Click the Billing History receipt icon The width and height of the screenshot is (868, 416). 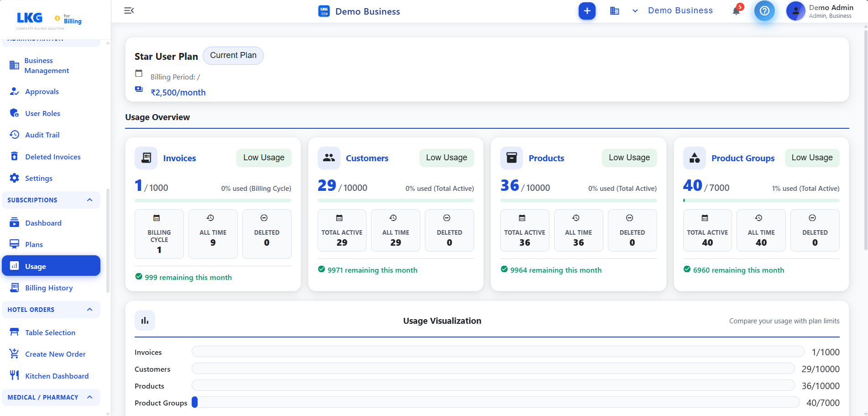[x=14, y=288]
